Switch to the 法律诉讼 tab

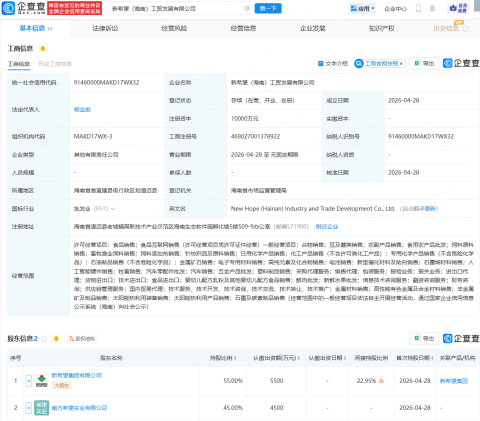click(105, 28)
